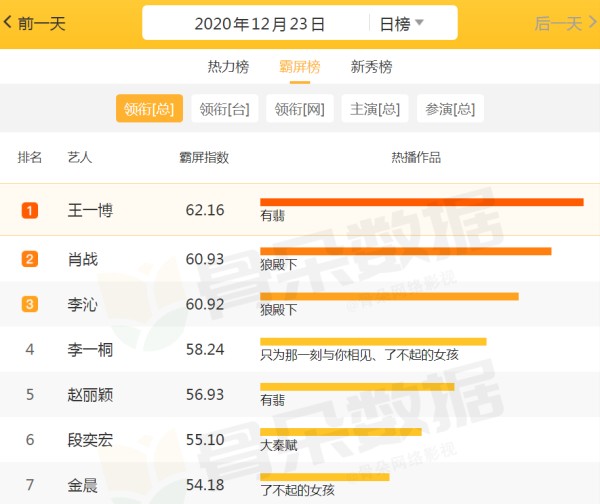This screenshot has height=504, width=600.
Task: Open artist 段奕宏
Action: point(90,440)
